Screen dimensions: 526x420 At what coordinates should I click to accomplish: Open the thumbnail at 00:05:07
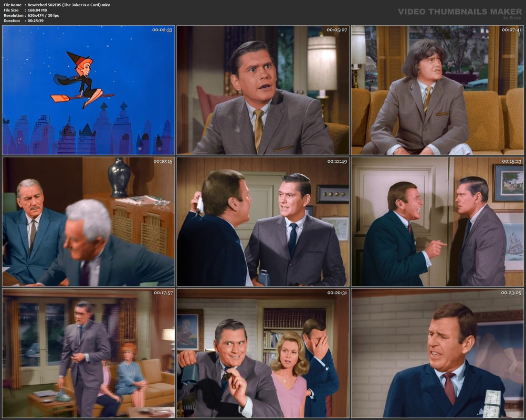tap(263, 90)
